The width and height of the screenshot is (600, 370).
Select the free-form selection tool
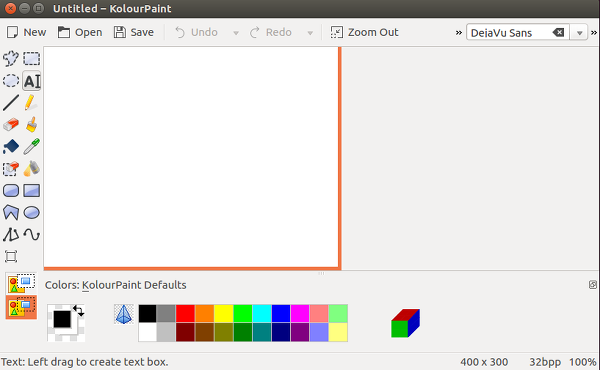click(11, 59)
